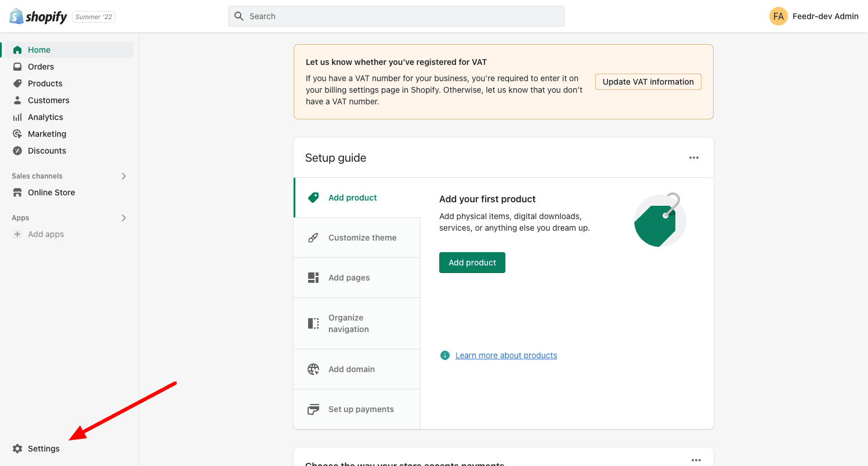Click the Customers person icon
Screen dimensions: 868x466
[x=17, y=100]
